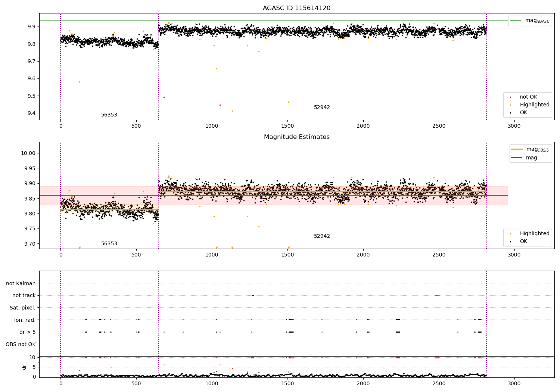Click 'Highlighted' legend entry in top plot
The image size is (560, 392).
(x=534, y=105)
